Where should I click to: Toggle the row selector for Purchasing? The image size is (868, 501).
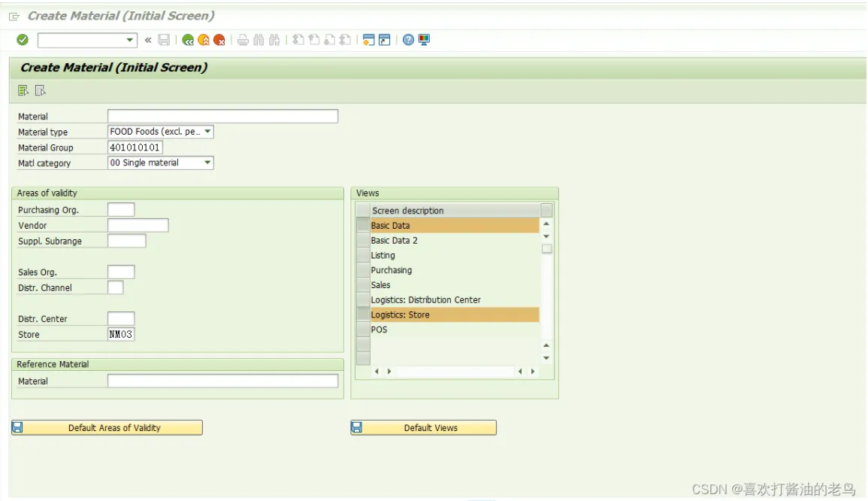(x=363, y=270)
